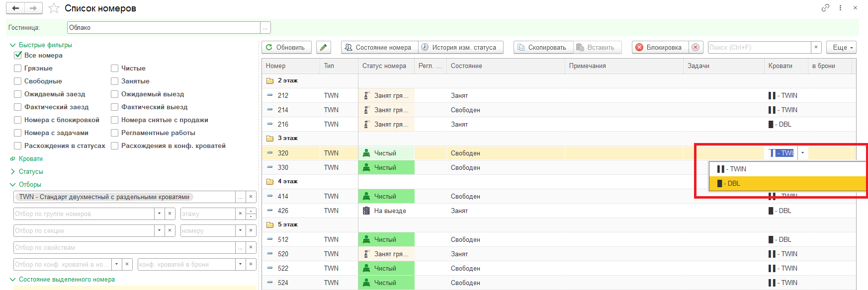Select the '2 этаж' folder row
The width and height of the screenshot is (868, 290).
(x=287, y=80)
